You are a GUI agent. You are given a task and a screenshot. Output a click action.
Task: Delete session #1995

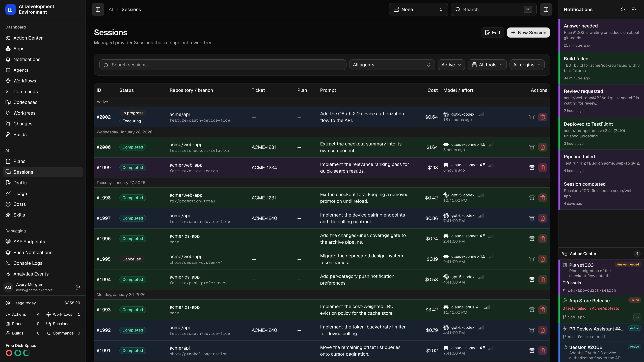click(543, 259)
